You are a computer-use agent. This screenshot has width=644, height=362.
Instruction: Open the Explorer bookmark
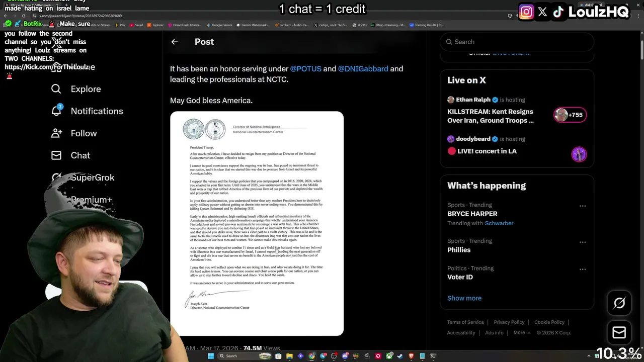tap(155, 25)
